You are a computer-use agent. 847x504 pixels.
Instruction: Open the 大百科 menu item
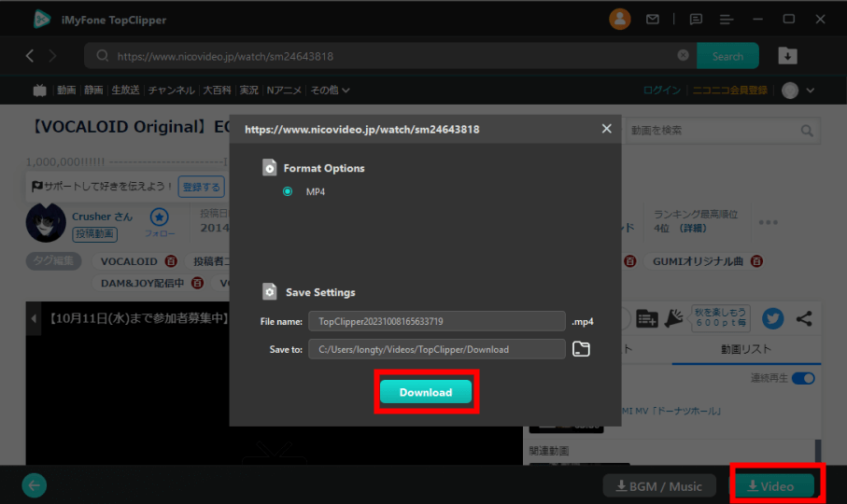(x=217, y=91)
